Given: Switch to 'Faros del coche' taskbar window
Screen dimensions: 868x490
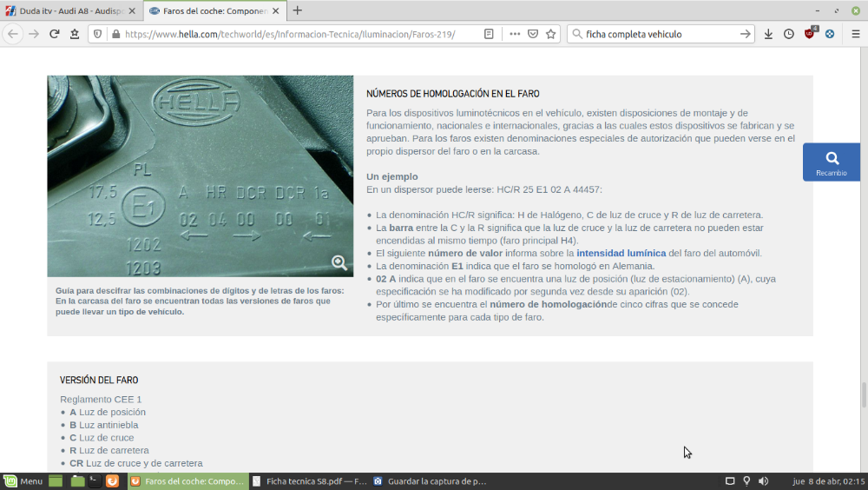Looking at the screenshot, I should pos(188,481).
